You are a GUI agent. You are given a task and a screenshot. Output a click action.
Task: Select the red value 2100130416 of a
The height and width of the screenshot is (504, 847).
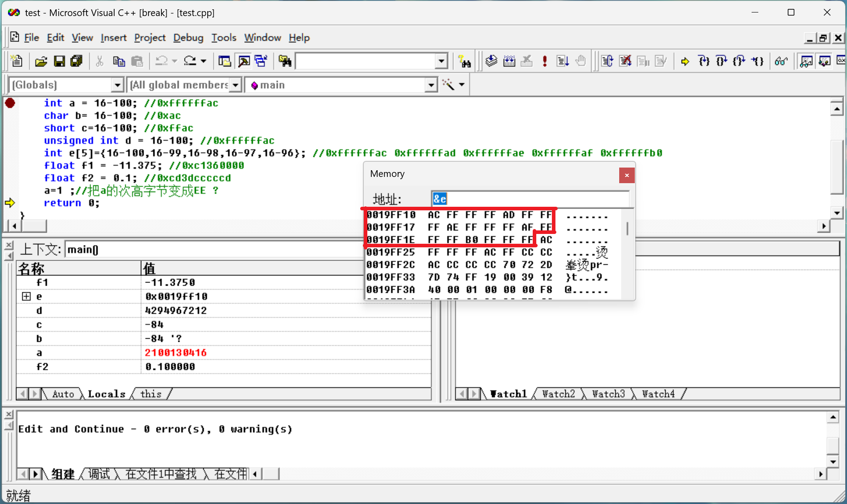coord(176,352)
